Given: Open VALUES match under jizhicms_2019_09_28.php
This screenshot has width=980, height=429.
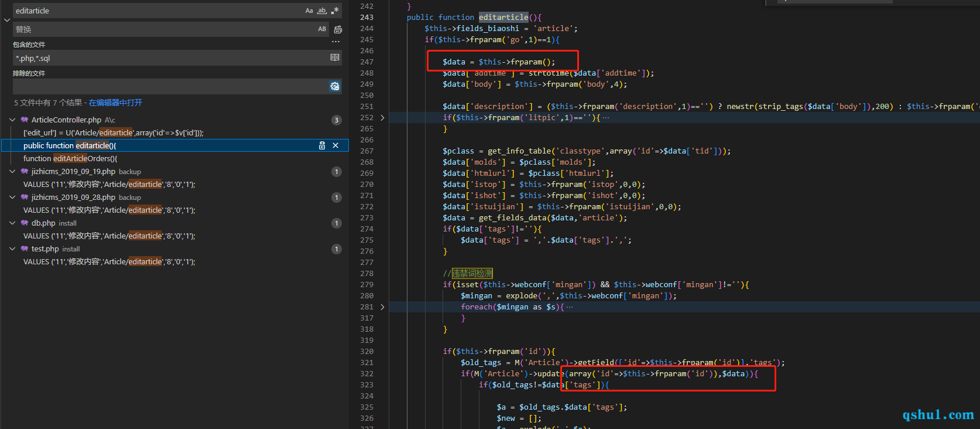Looking at the screenshot, I should 109,210.
